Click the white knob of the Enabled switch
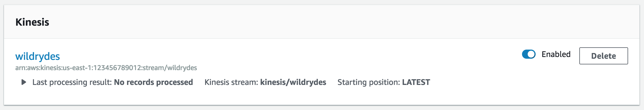This screenshot has width=644, height=110. coord(531,54)
